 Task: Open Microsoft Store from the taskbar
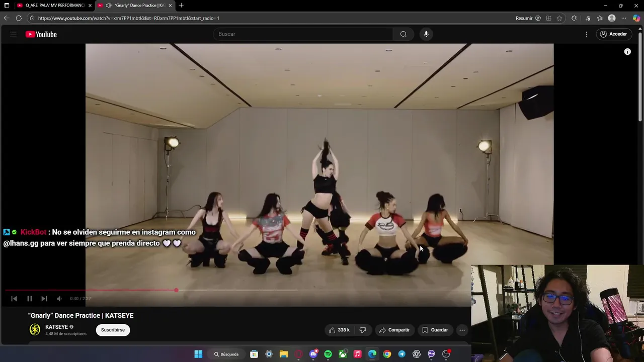254,354
